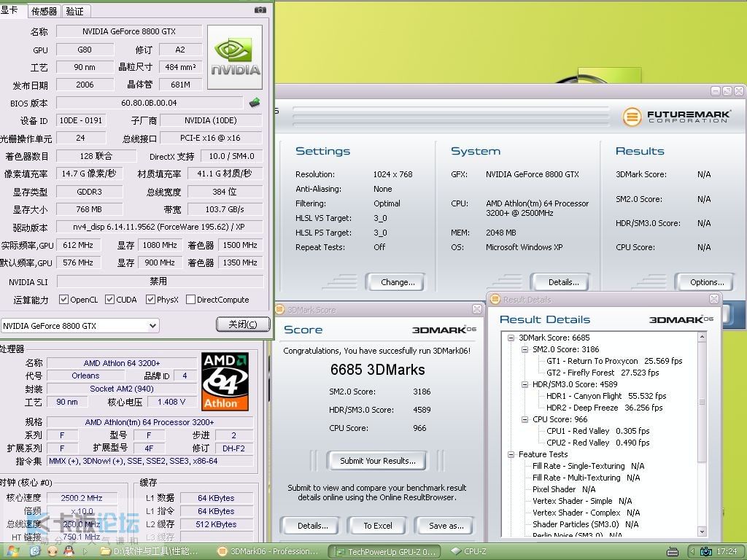
Task: Toggle the CUDA checkbox
Action: (x=109, y=300)
